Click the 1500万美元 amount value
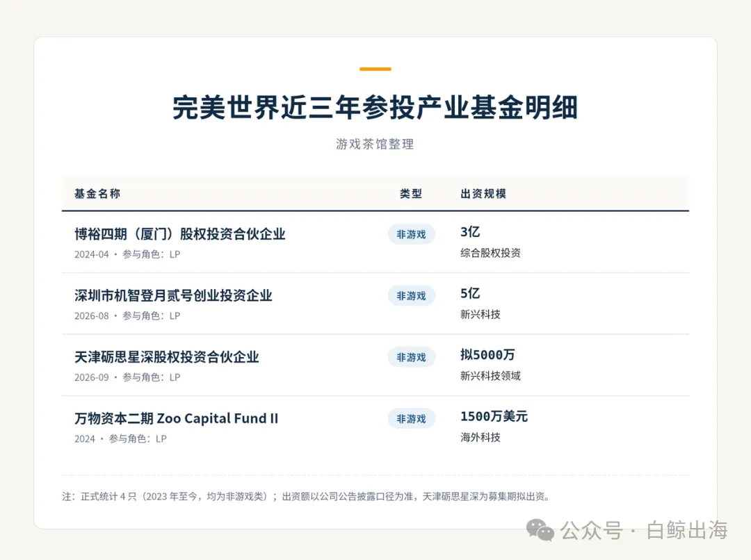Viewport: 751px width, 560px height. click(494, 416)
